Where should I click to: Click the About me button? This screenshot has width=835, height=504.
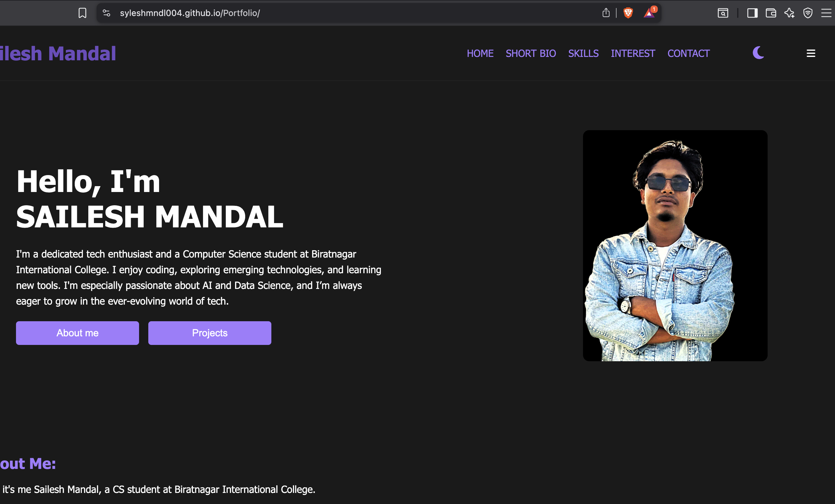77,333
